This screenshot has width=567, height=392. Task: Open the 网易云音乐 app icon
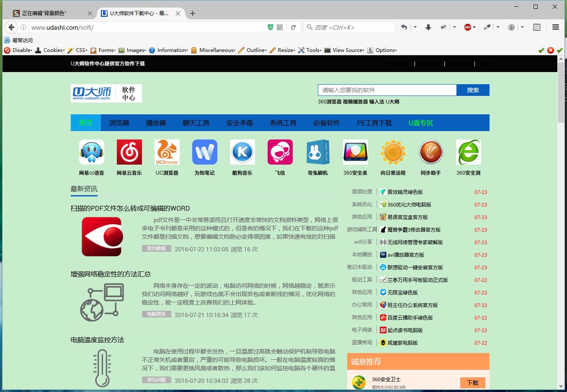(129, 152)
